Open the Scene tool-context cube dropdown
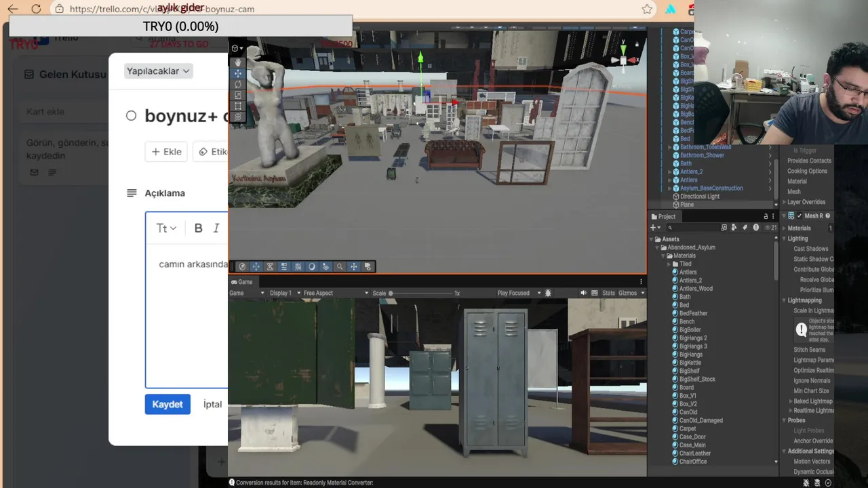Screen dimensions: 868x488 [x=237, y=48]
